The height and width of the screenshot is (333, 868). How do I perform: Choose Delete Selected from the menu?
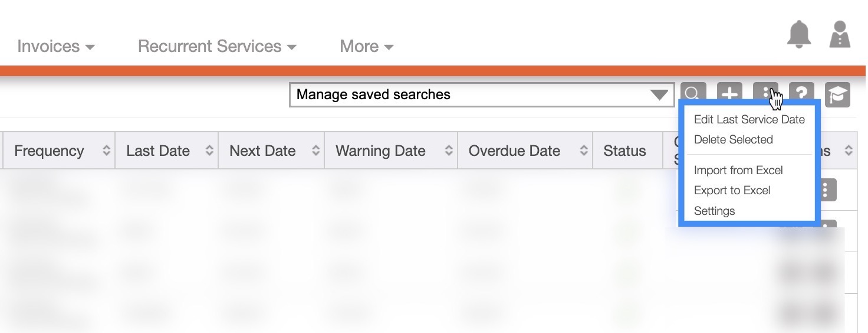(x=733, y=139)
